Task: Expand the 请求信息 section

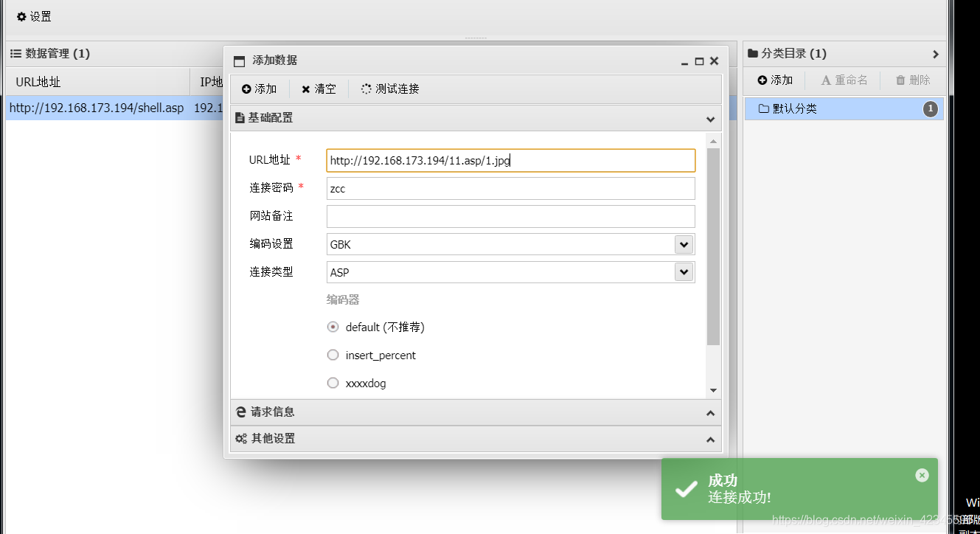Action: [710, 412]
